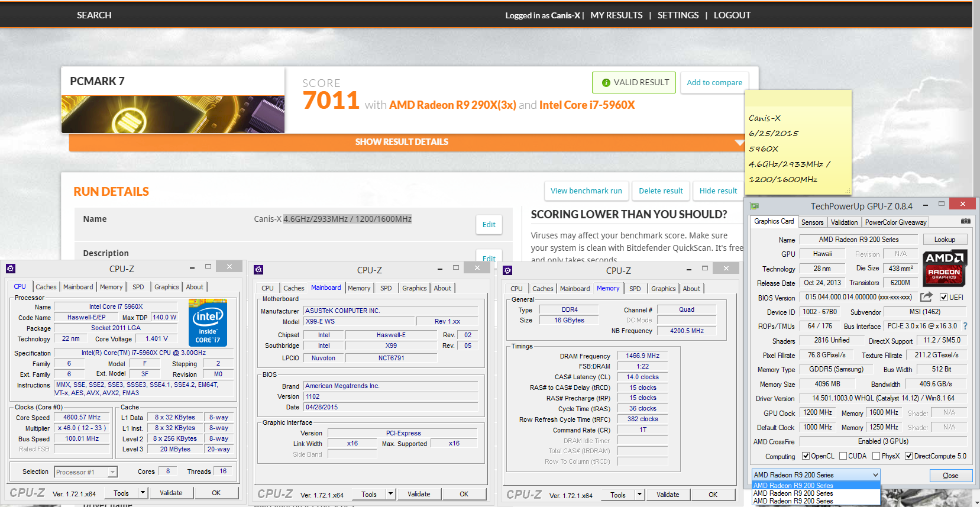Click the Tools button in Mainboard CPU-Z
This screenshot has width=980, height=507.
tap(369, 494)
